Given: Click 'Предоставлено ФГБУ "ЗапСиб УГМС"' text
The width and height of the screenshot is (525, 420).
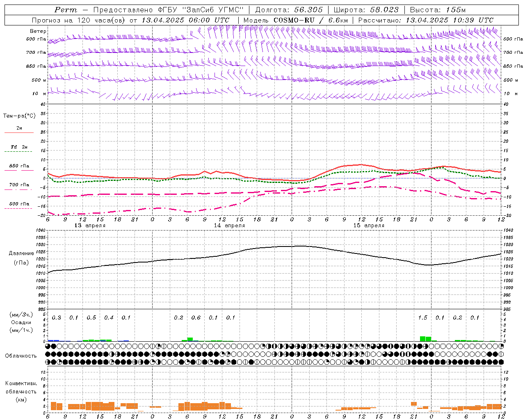Looking at the screenshot, I should point(169,10).
